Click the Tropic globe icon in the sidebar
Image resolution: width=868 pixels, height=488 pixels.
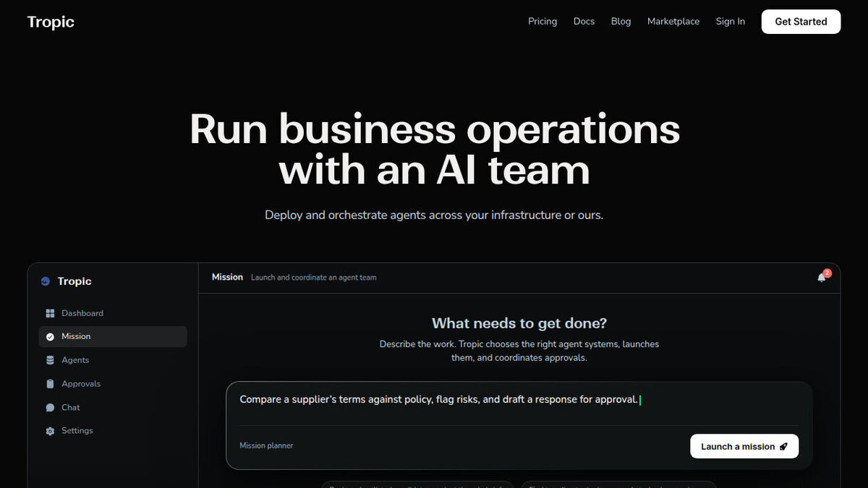click(x=46, y=281)
